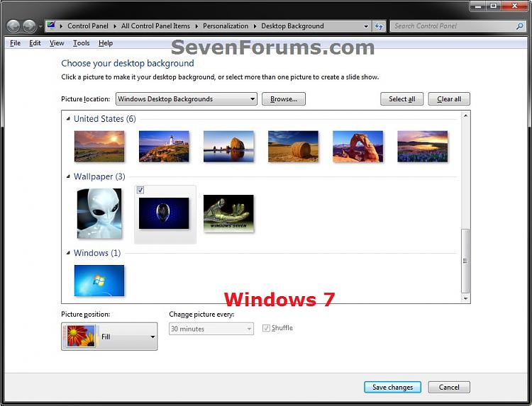Close the Desktop Background window

coord(514,6)
